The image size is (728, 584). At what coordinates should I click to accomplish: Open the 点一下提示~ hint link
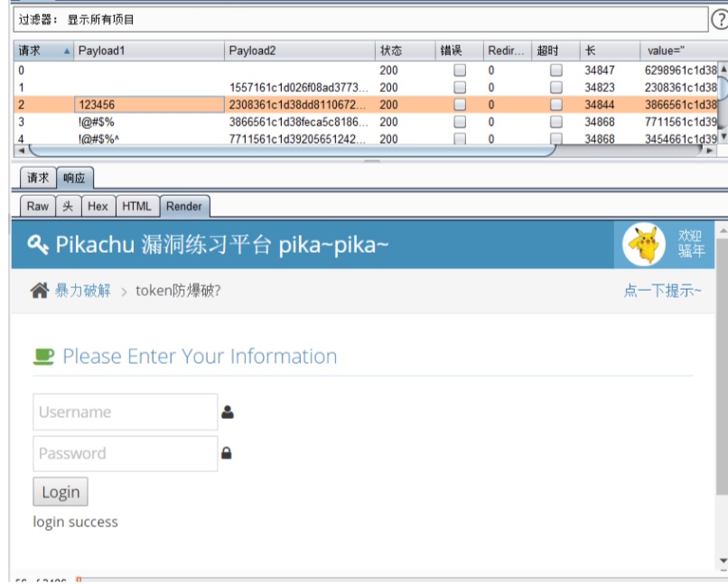(662, 291)
